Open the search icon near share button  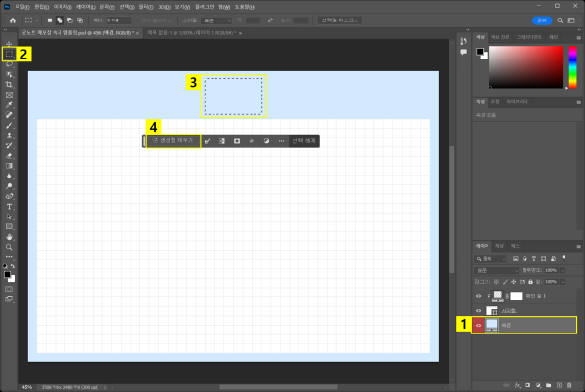(560, 20)
